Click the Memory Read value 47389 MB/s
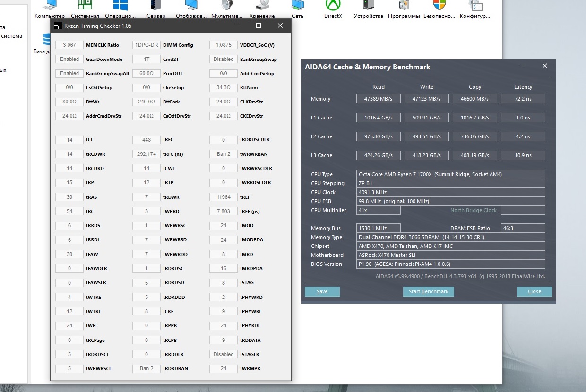This screenshot has height=392, width=586. [379, 99]
